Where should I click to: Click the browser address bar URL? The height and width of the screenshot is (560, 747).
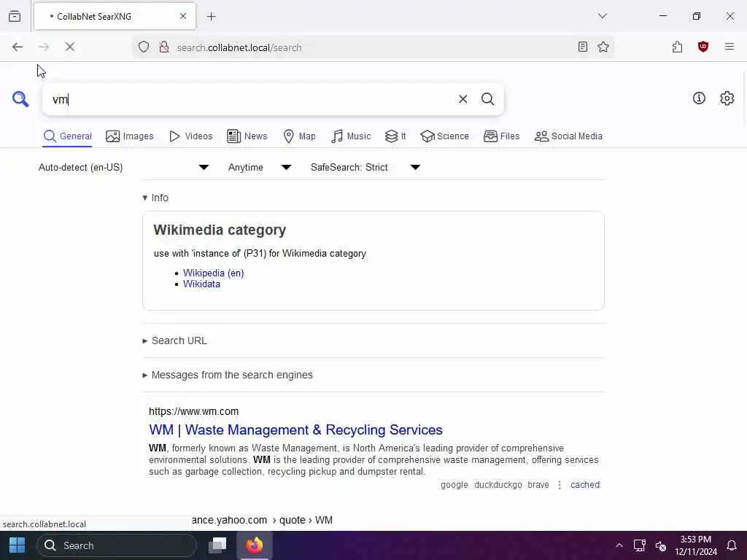coord(239,47)
